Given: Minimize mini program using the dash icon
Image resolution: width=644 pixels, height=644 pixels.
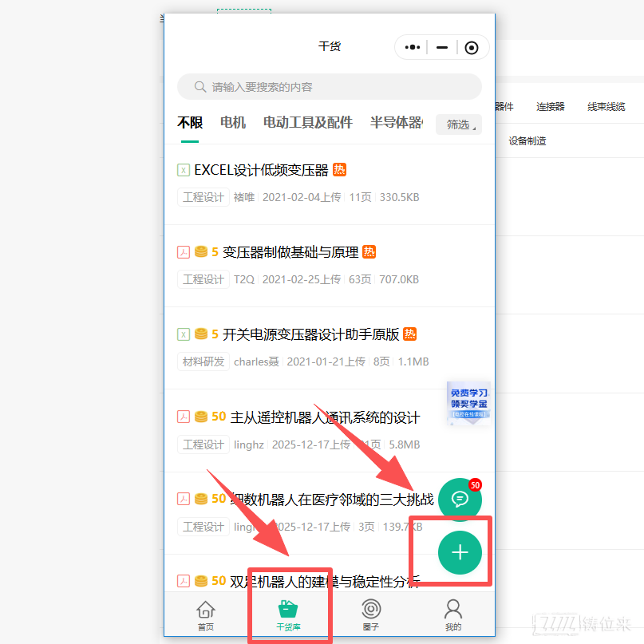Looking at the screenshot, I should [x=441, y=48].
